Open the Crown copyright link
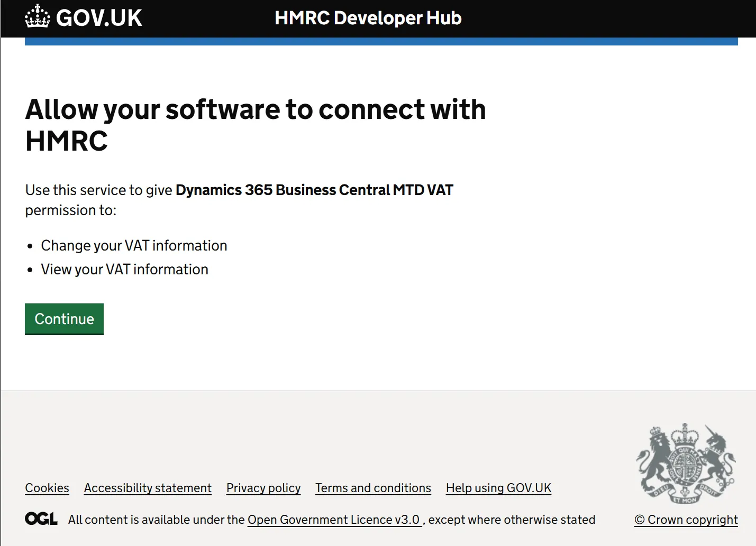 (x=686, y=520)
